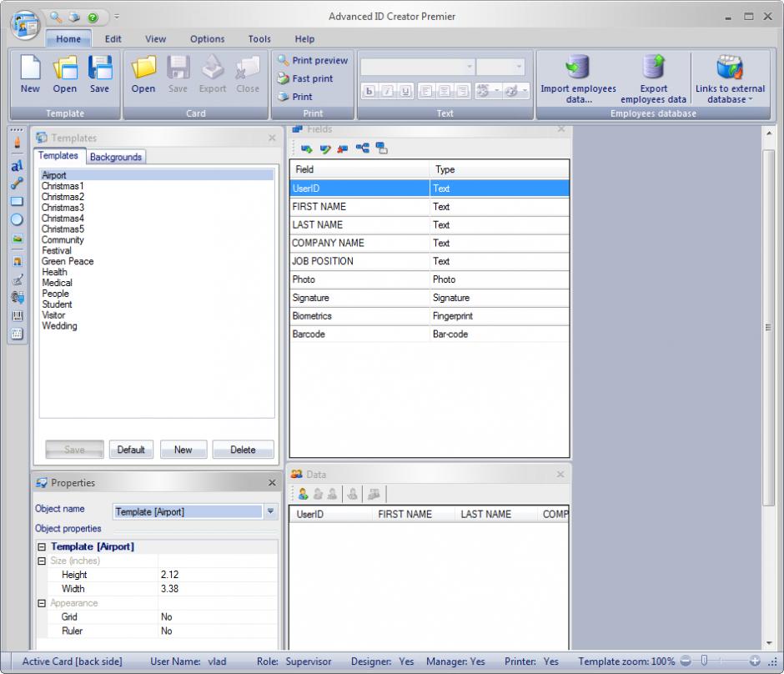Open the Links to external database dropdown
784x674 pixels.
730,78
